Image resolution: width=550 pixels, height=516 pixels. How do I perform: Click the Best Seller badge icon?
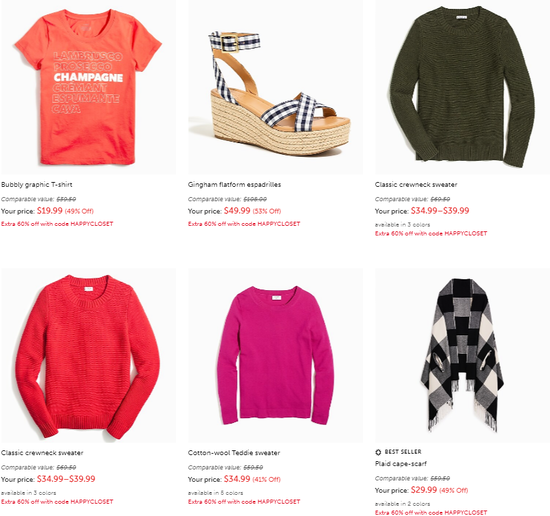[x=378, y=452]
